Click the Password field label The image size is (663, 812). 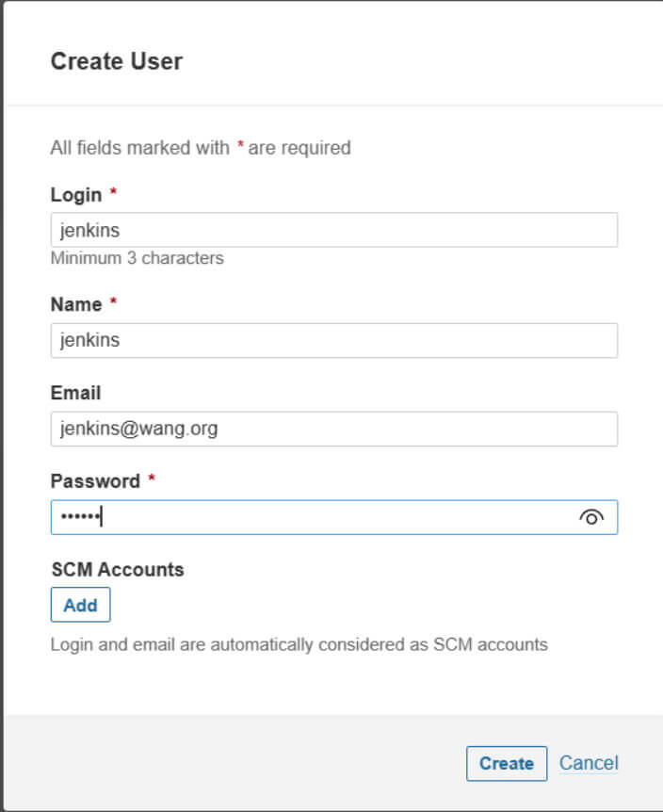[x=95, y=481]
